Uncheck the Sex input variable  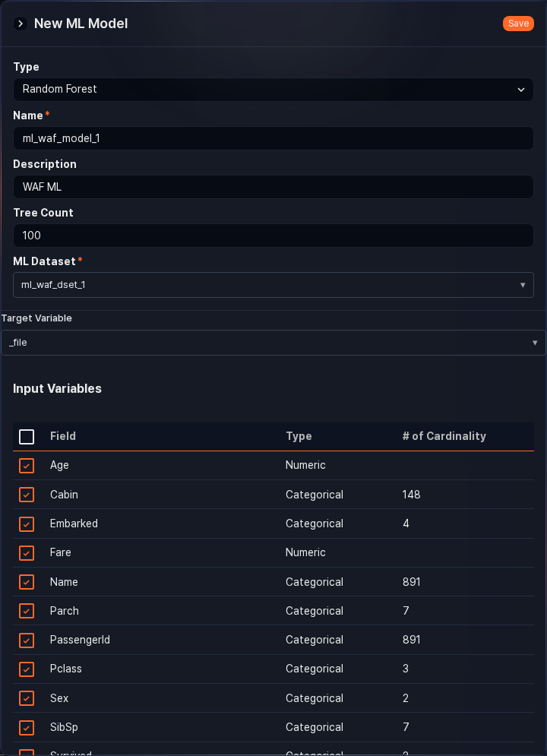tap(27, 698)
